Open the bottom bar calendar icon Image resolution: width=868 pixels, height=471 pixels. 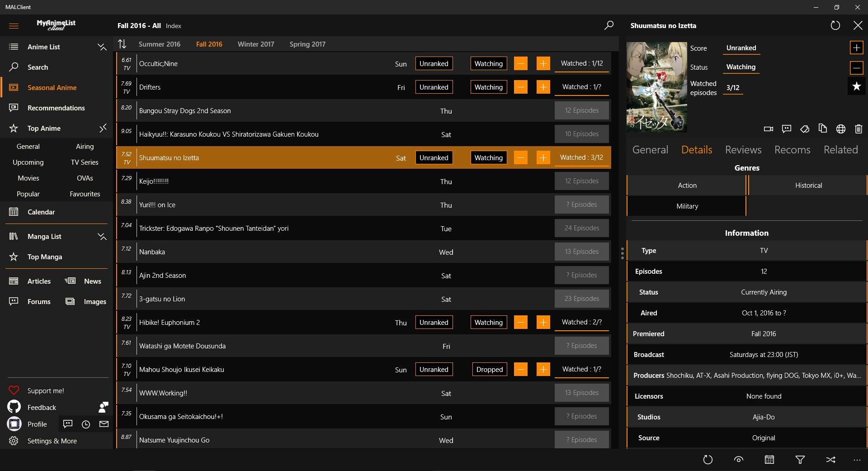point(769,460)
